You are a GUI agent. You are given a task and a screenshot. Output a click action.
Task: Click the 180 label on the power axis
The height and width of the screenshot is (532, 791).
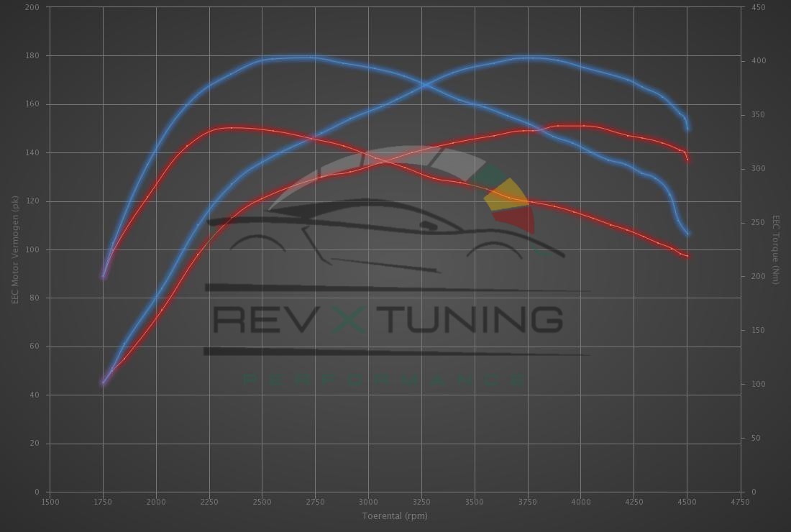click(x=33, y=56)
